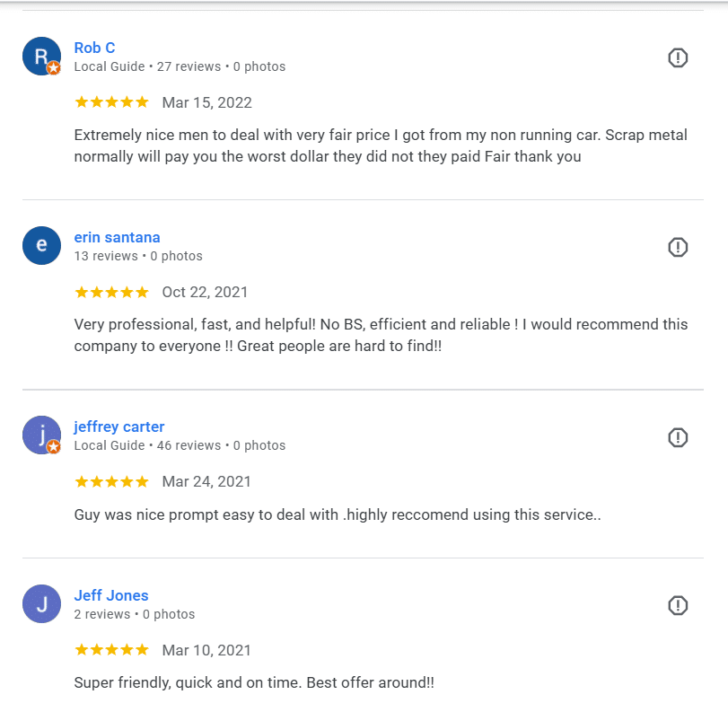Click Jeff Jones's 'Super friendly' review text
This screenshot has height=712, width=728.
[253, 682]
